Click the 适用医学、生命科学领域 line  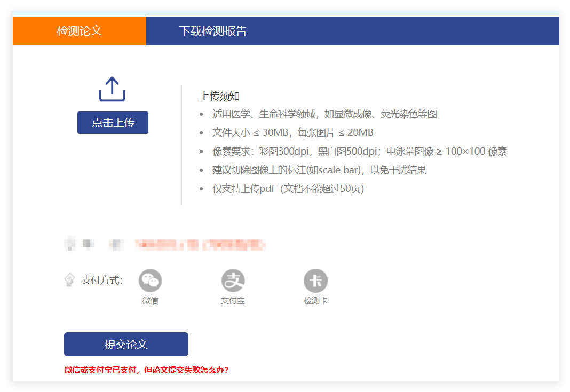click(324, 114)
